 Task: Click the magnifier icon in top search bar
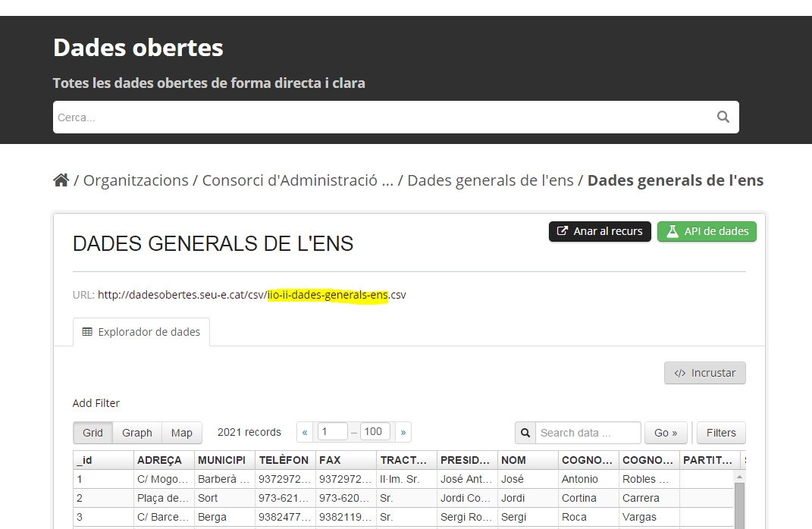pos(723,117)
